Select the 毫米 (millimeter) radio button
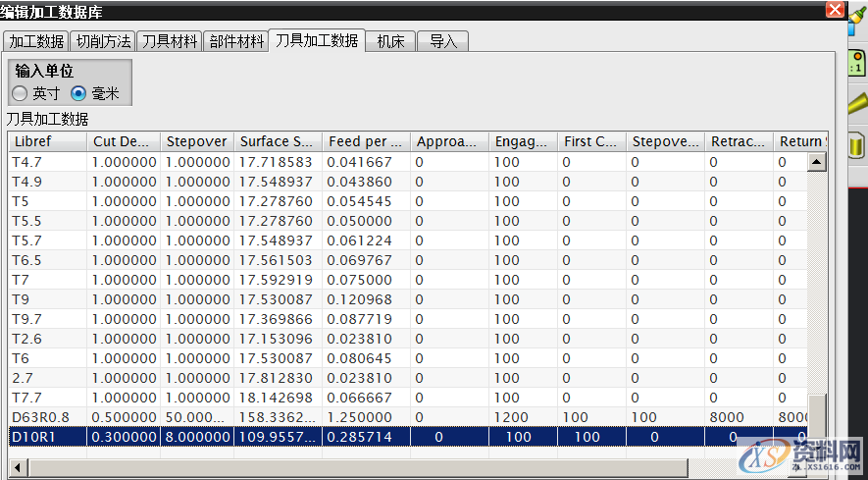 pos(79,93)
